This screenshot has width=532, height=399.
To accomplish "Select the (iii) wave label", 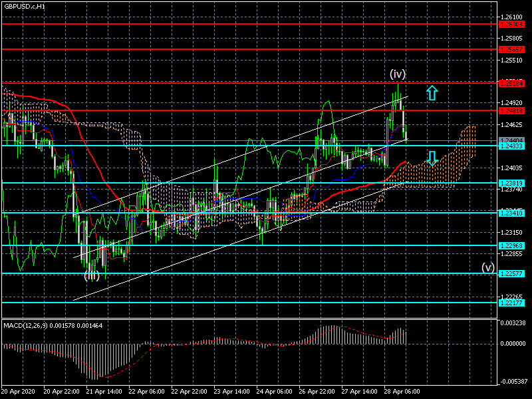I will tap(92, 275).
